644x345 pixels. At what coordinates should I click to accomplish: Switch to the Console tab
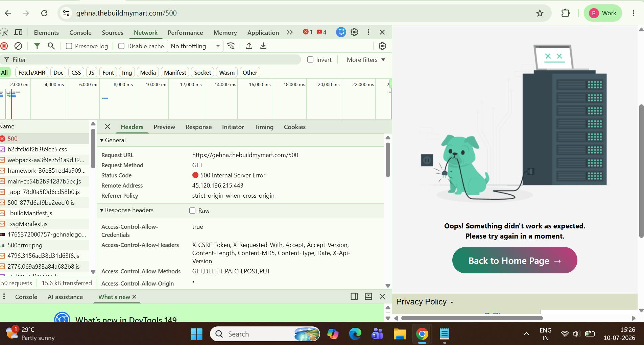(80, 32)
